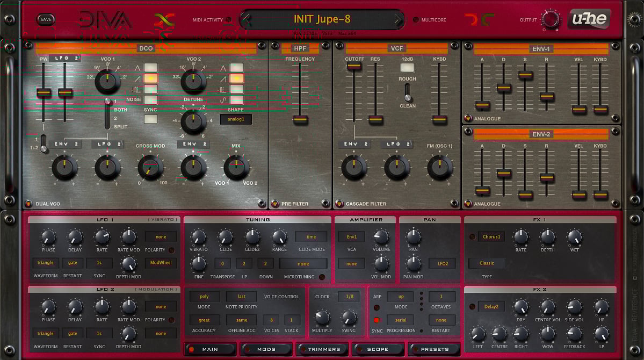This screenshot has width=644, height=360.
Task: Click the ACCURACY great button
Action: click(204, 320)
